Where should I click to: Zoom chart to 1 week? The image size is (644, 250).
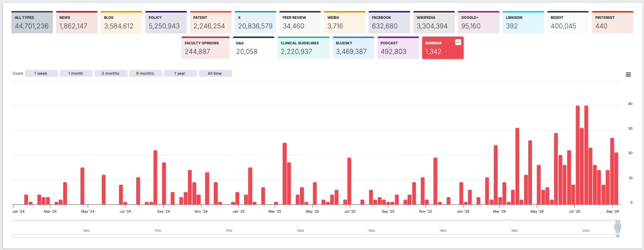41,73
